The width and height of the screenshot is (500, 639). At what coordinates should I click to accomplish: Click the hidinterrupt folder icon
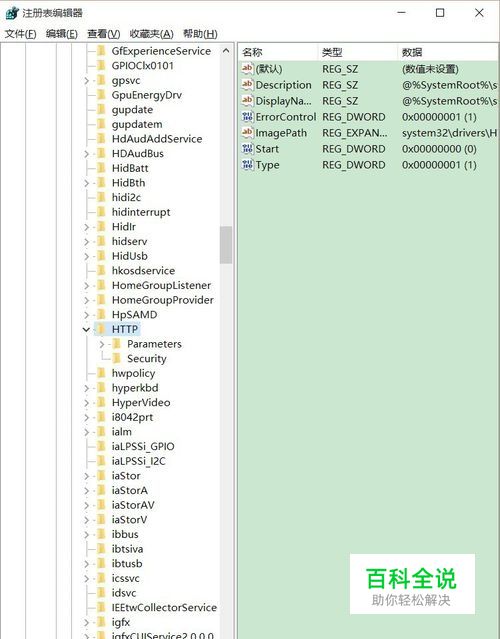101,212
